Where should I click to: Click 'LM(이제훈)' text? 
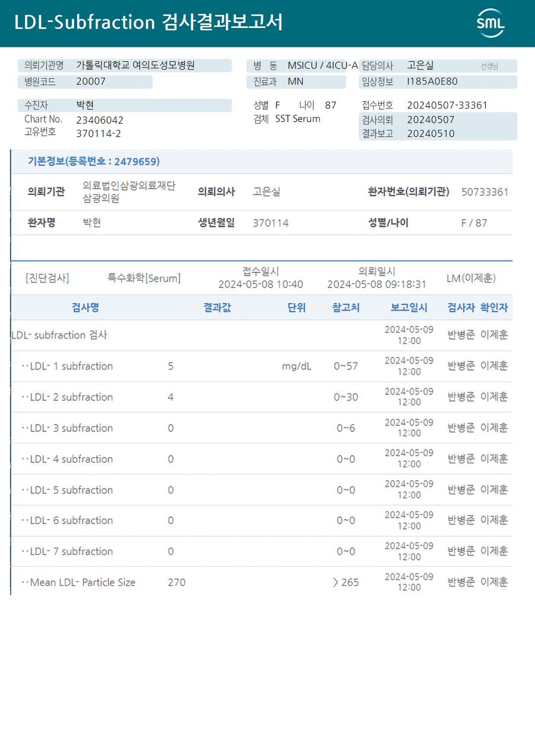click(x=471, y=278)
